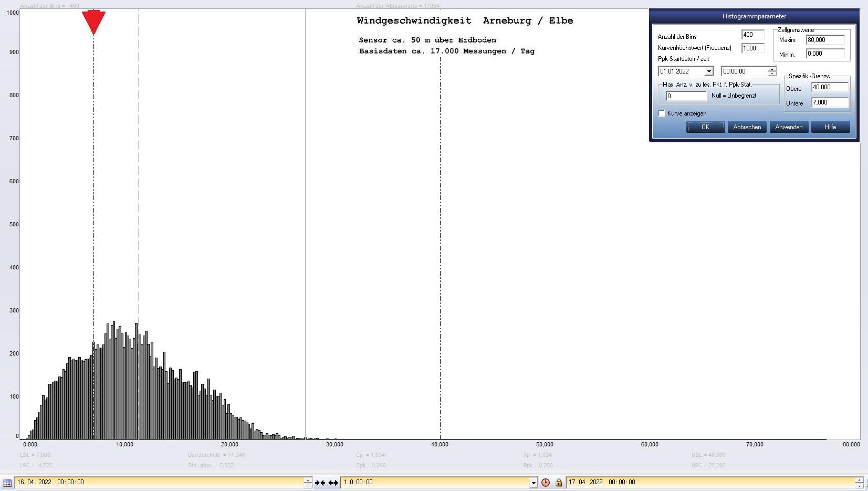868x491 pixels.
Task: Click the 'Cpk = 0,266' value
Action: 371,465
